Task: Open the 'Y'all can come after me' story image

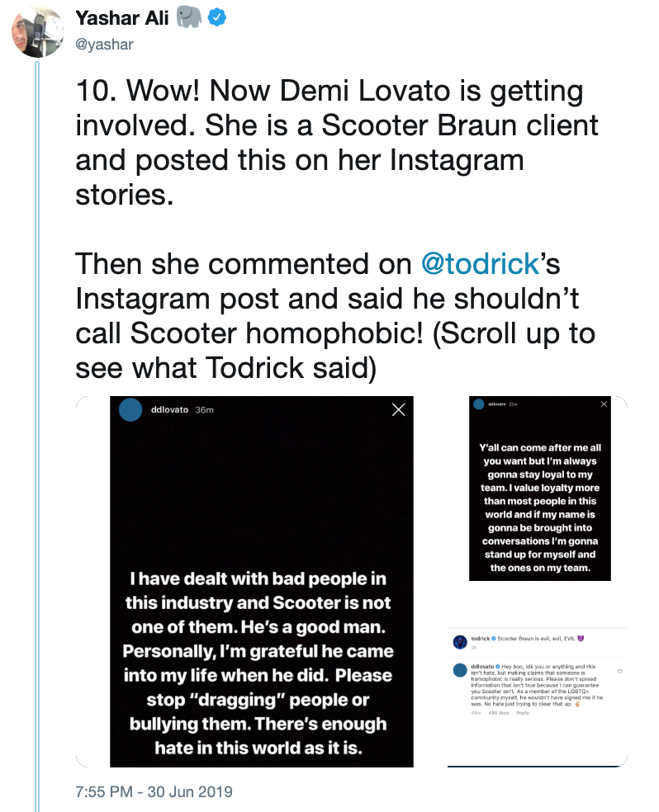Action: tap(540, 489)
